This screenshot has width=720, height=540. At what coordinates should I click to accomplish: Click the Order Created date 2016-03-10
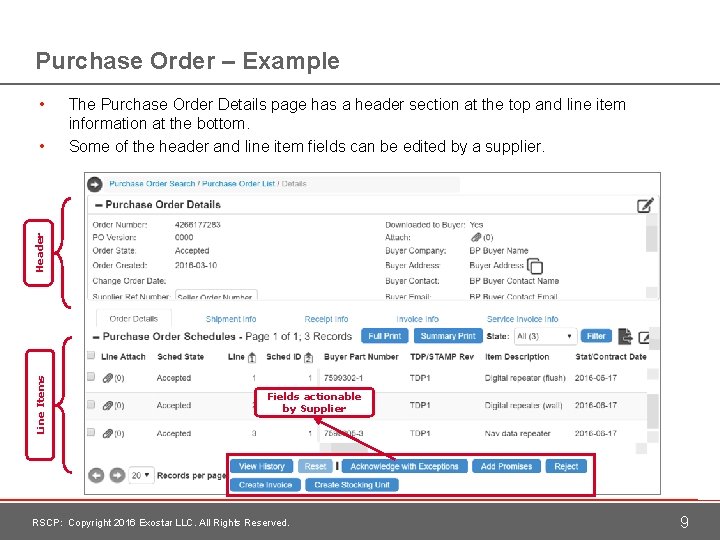(x=196, y=265)
